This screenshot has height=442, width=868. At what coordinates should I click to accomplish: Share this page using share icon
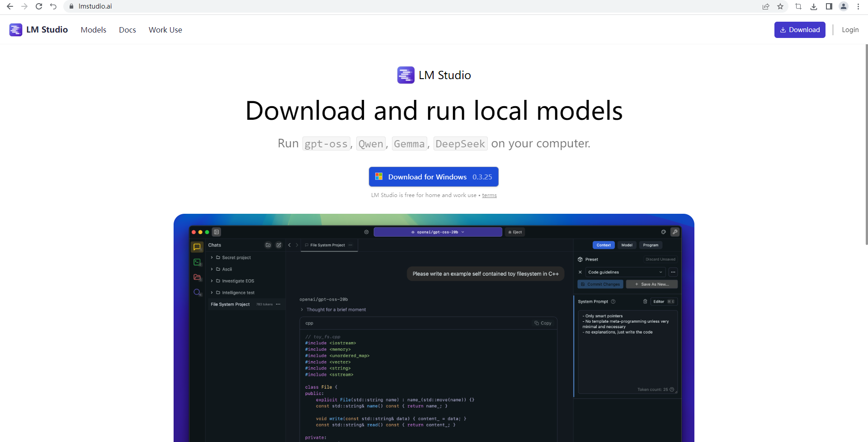tap(766, 6)
